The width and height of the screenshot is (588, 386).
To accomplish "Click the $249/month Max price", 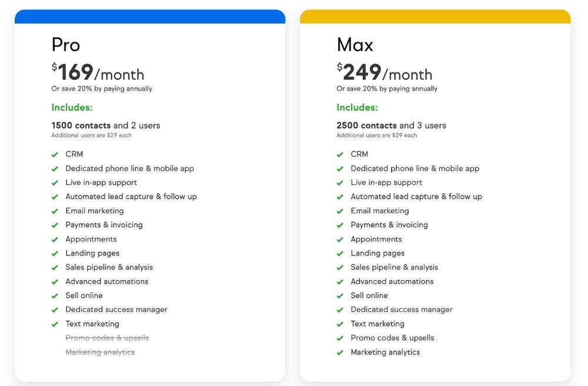I will coord(384,73).
